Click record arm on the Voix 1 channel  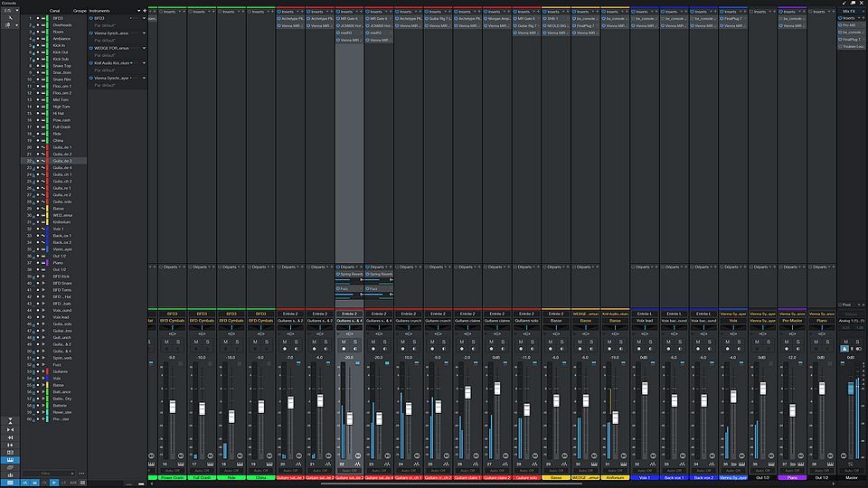tap(638, 349)
